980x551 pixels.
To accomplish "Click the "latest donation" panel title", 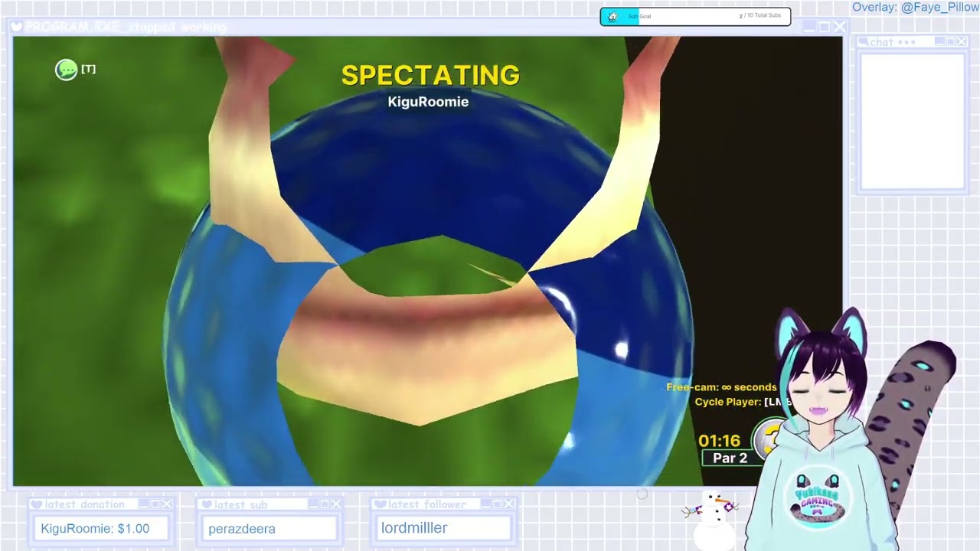I will (x=85, y=504).
